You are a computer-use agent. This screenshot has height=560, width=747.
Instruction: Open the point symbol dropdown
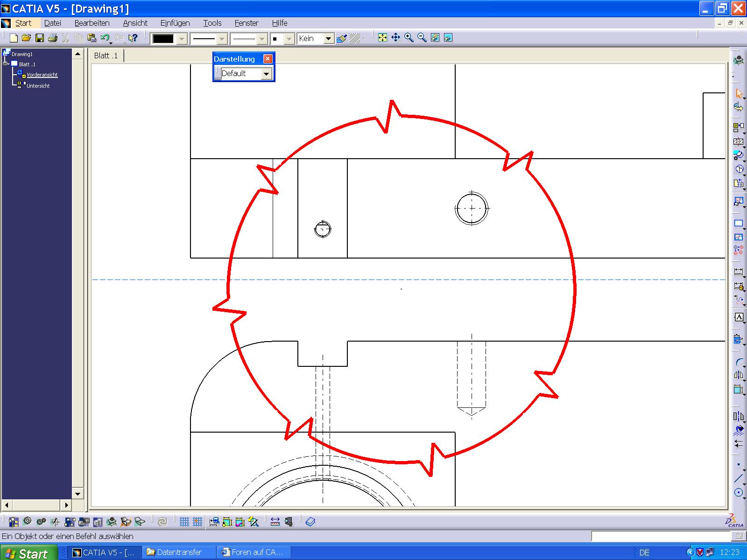(x=289, y=39)
